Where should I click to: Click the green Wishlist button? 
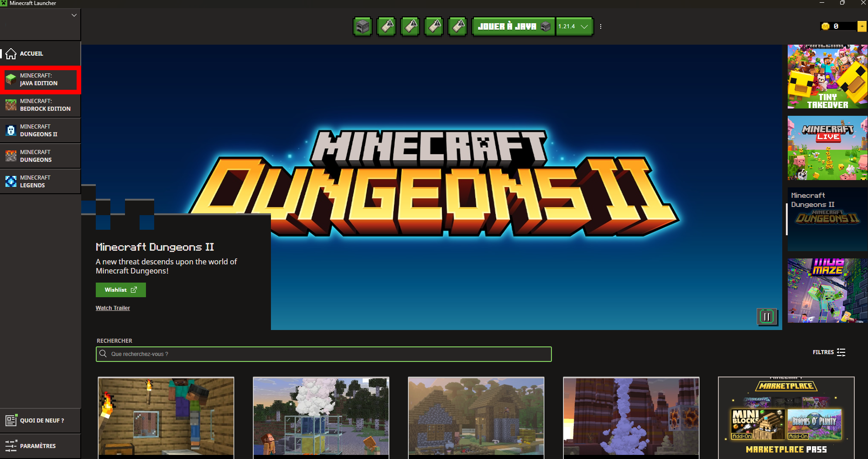click(121, 290)
